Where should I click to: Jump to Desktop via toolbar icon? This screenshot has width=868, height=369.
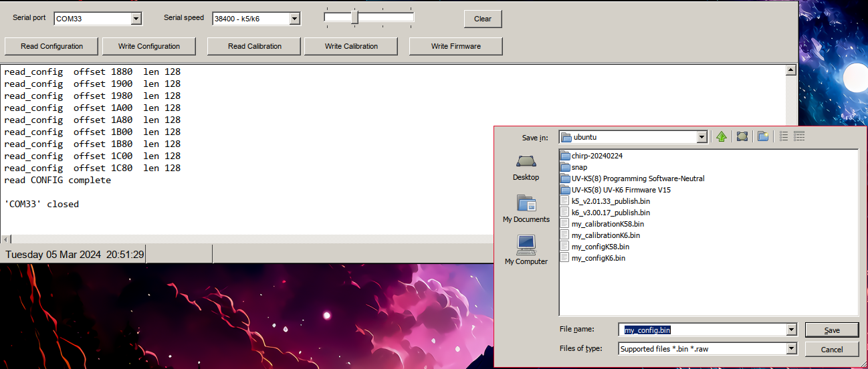click(x=742, y=137)
